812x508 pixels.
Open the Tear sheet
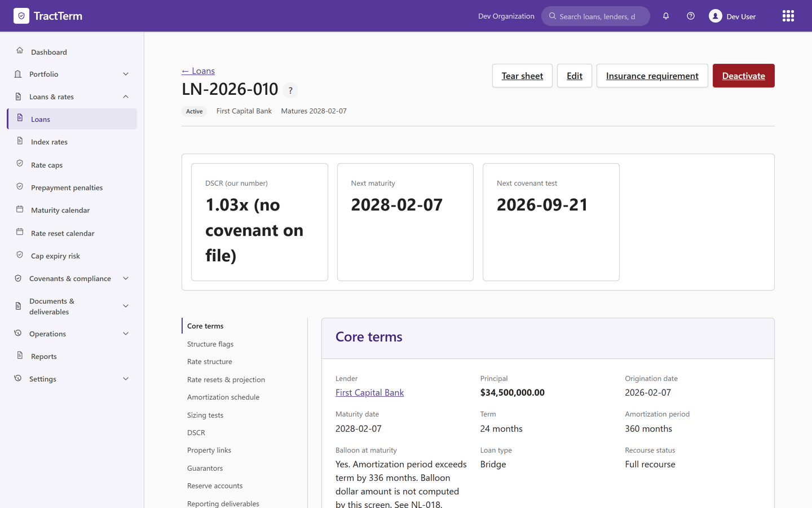(x=522, y=76)
